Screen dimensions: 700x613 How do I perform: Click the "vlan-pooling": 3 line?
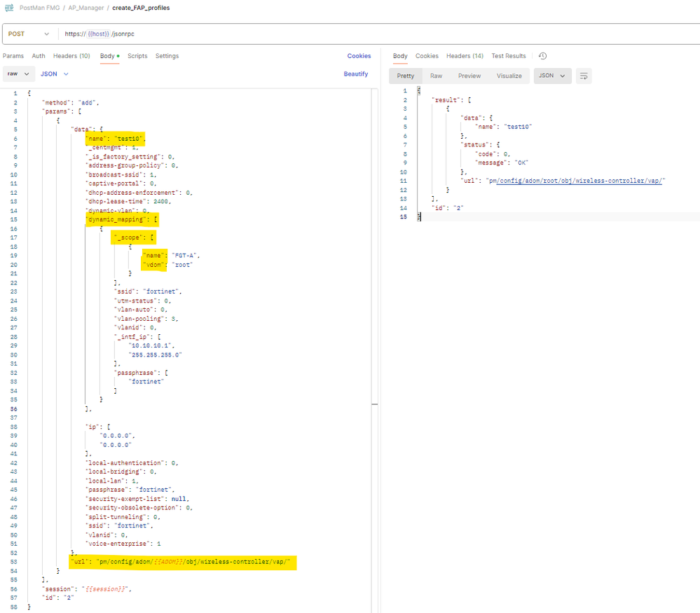(146, 319)
